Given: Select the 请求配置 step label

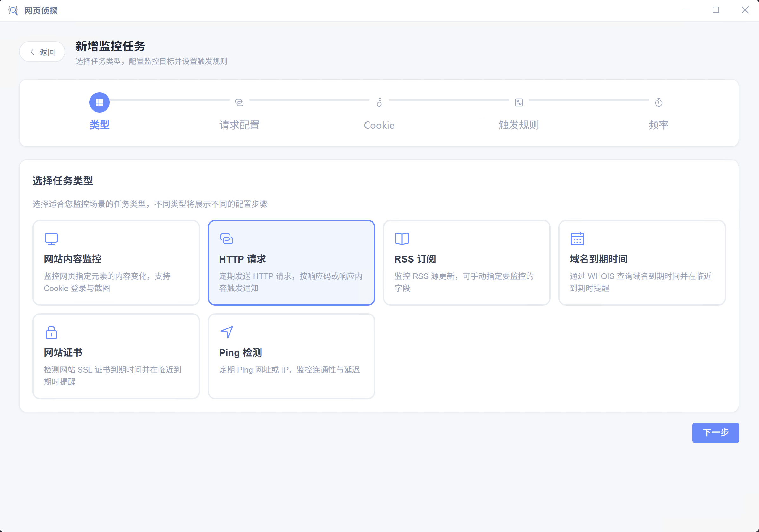Looking at the screenshot, I should pyautogui.click(x=239, y=125).
